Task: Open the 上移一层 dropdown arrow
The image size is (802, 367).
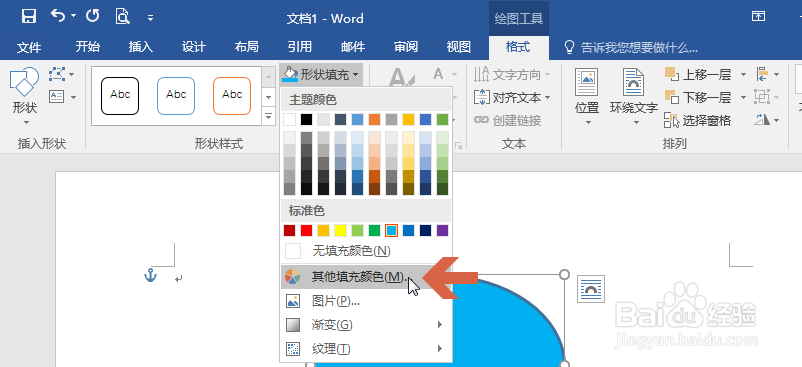Action: click(x=743, y=75)
